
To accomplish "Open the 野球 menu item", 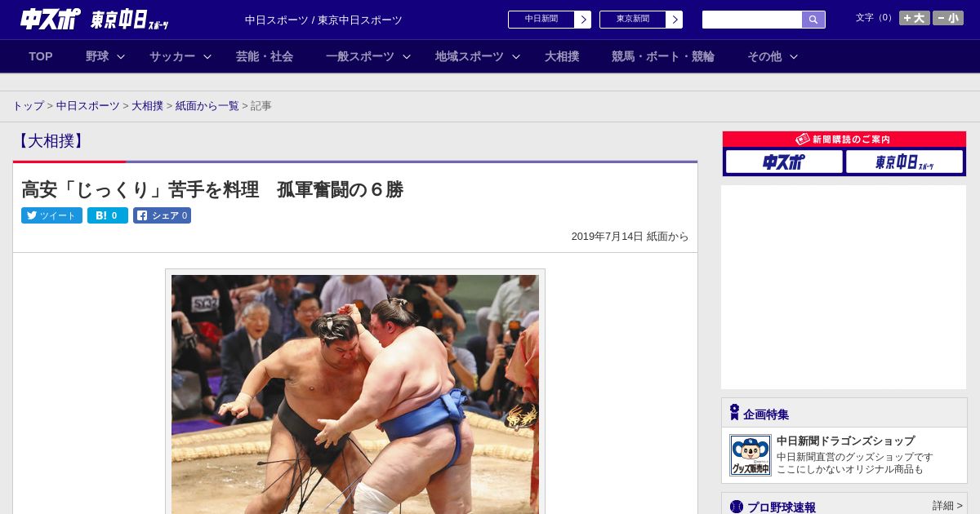I will click(x=97, y=56).
